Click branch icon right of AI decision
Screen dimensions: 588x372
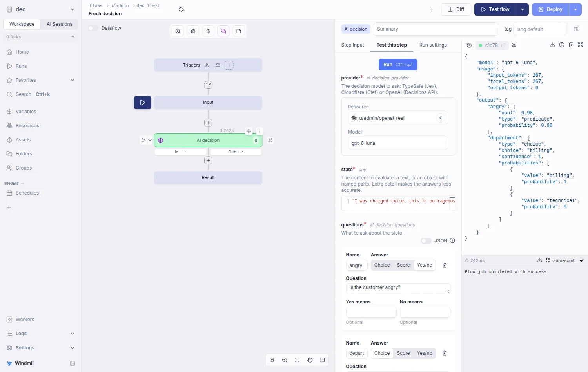point(270,140)
